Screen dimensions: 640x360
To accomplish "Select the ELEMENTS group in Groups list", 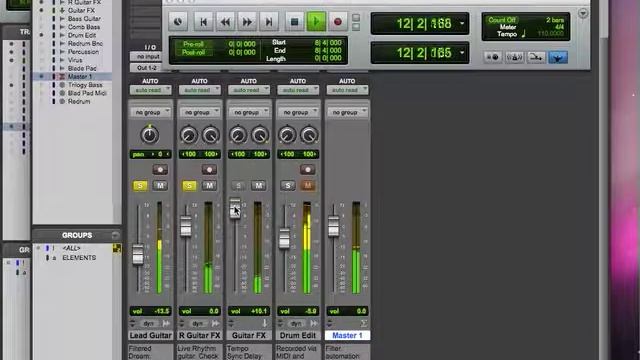I will click(x=79, y=258).
